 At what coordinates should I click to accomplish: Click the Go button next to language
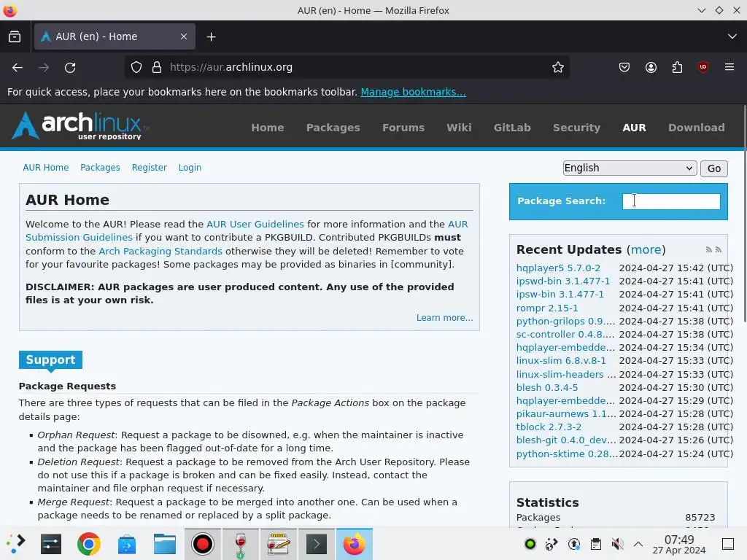pos(713,168)
